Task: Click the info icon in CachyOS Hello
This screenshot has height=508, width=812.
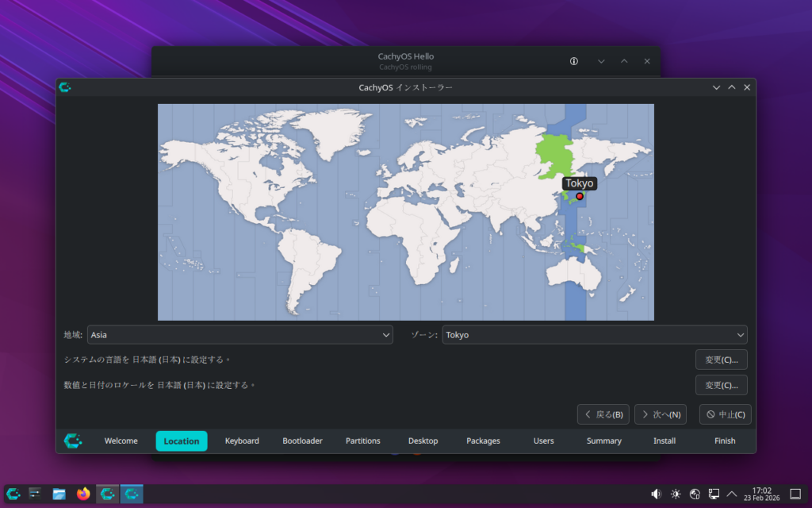Action: [x=574, y=61]
